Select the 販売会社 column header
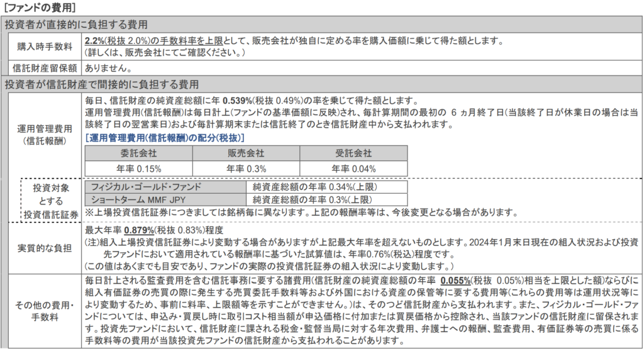Screen dimensions: 644x351 pyautogui.click(x=246, y=153)
